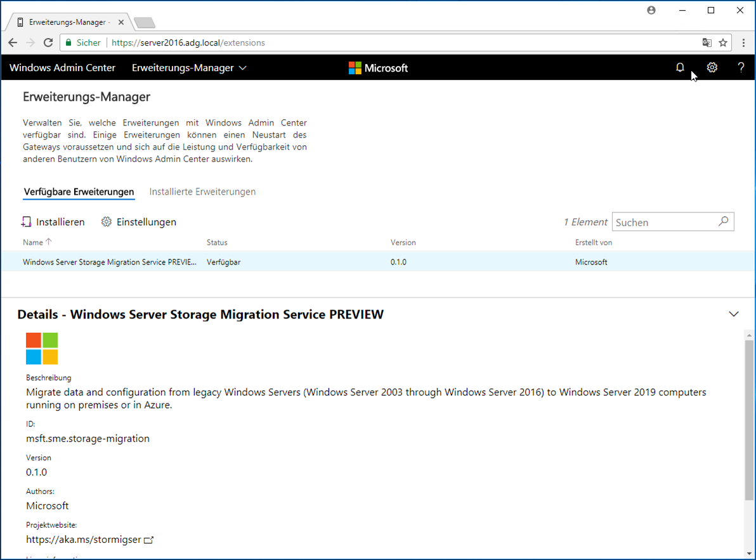756x560 pixels.
Task: Collapse the Details panel chevron
Action: click(x=734, y=314)
